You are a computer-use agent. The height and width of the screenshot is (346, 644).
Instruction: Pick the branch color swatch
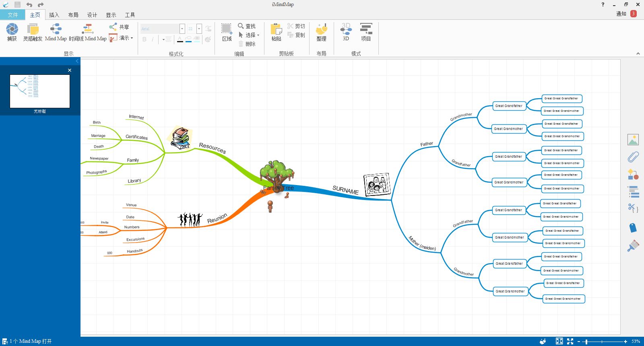click(188, 39)
